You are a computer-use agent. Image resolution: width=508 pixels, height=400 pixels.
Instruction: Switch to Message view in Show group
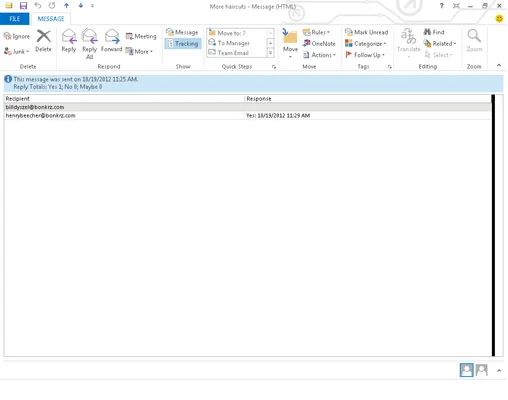click(182, 32)
